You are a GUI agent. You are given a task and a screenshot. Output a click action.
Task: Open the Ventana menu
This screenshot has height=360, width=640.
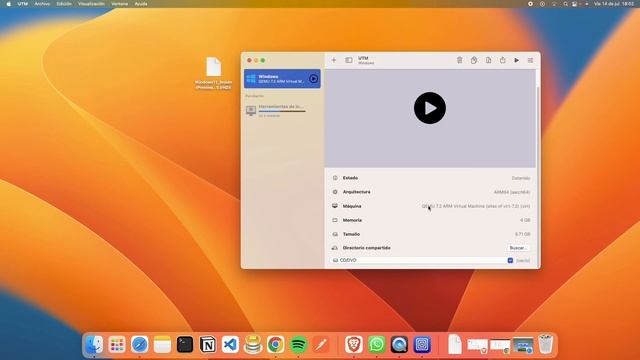click(x=120, y=4)
